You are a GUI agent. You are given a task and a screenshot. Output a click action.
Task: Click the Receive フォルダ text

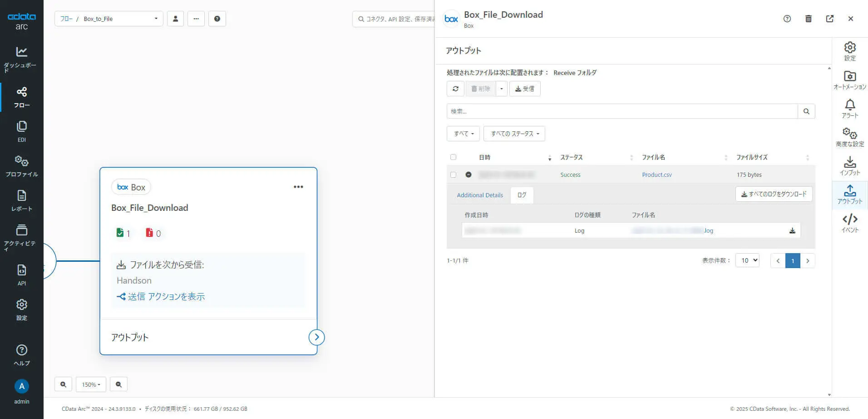(x=575, y=73)
